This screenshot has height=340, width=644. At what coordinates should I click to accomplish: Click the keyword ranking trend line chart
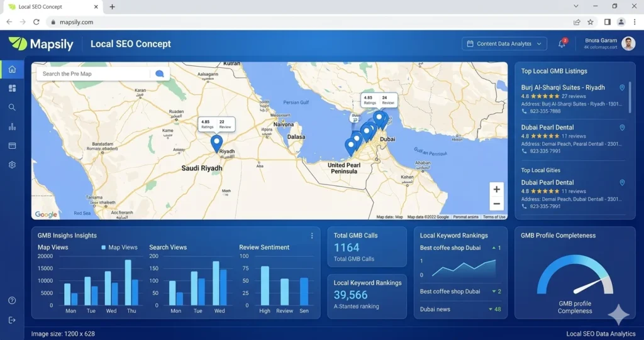pyautogui.click(x=464, y=268)
